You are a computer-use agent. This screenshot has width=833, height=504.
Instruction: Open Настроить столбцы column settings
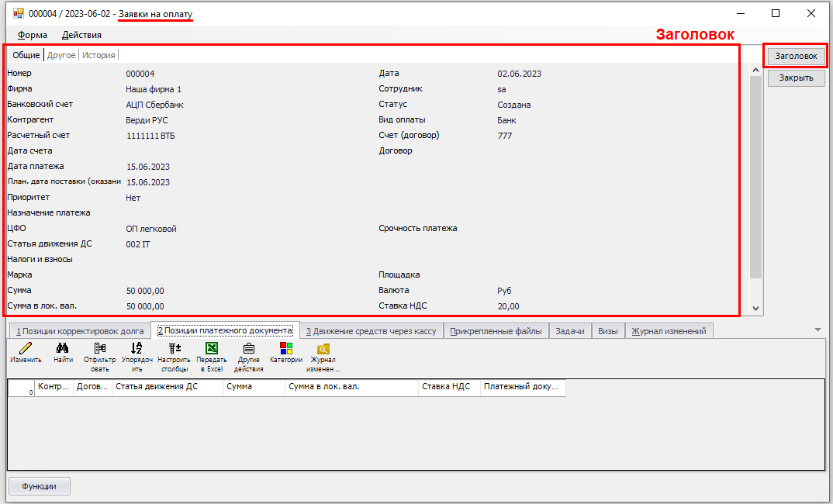(174, 350)
